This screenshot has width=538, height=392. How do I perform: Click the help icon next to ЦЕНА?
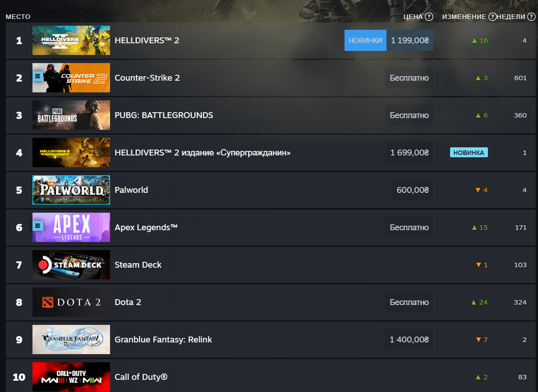429,17
